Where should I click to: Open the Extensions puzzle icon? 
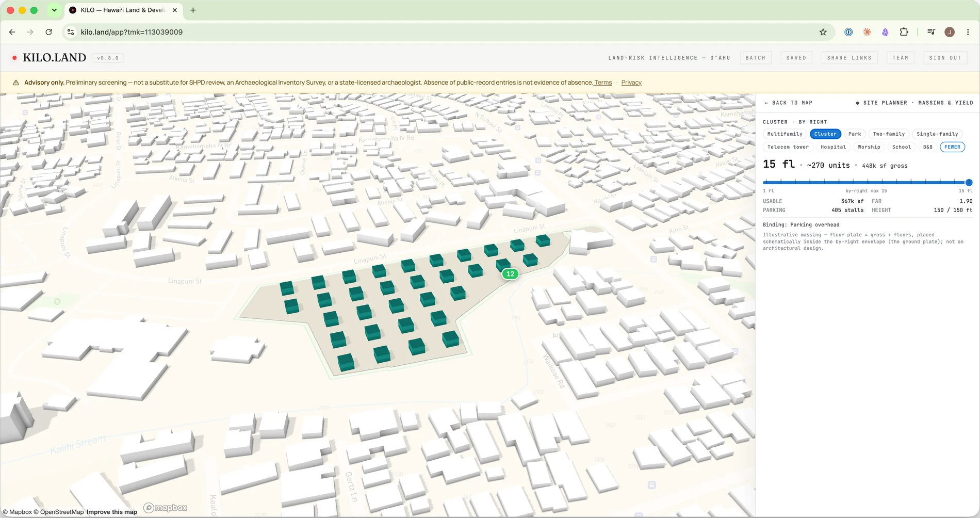click(904, 32)
